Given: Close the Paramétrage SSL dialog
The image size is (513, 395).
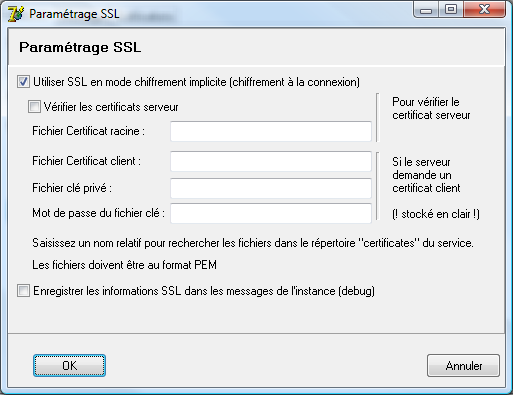Looking at the screenshot, I should tap(484, 10).
